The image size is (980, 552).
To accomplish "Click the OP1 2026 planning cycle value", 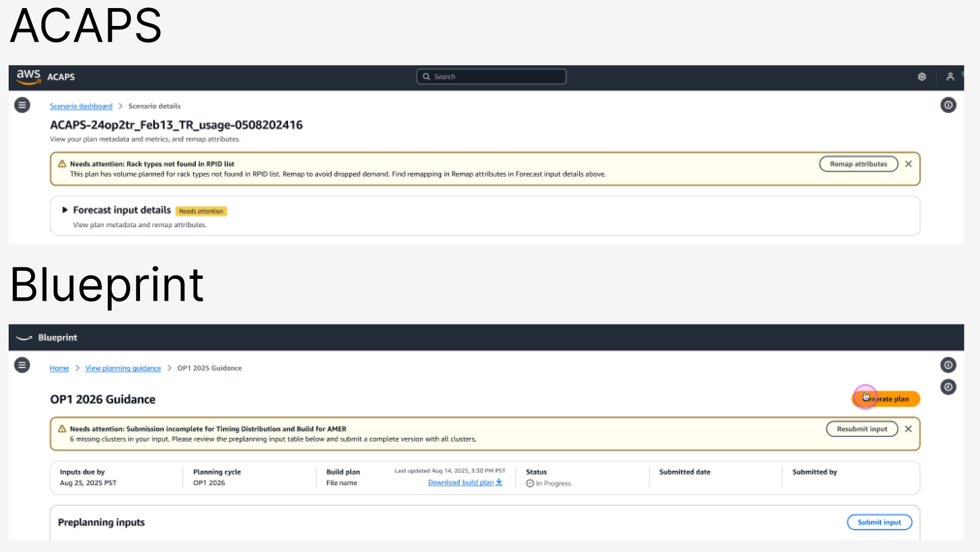I will pyautogui.click(x=209, y=483).
